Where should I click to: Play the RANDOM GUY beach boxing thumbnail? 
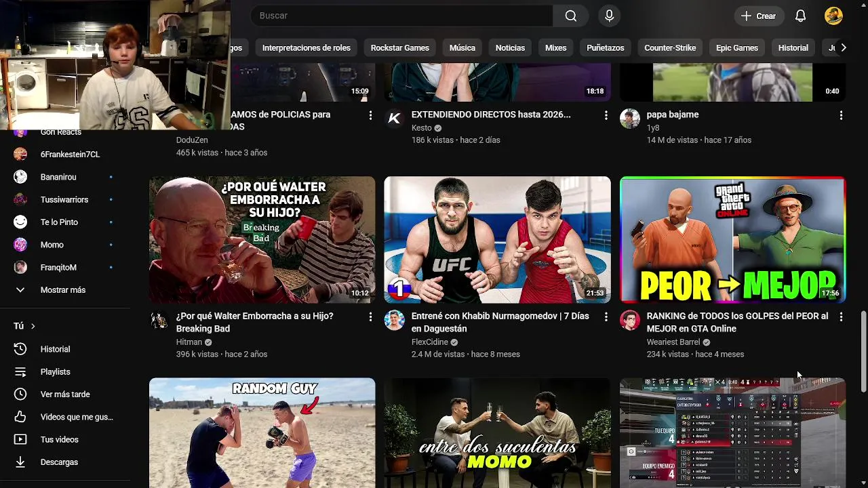pyautogui.click(x=262, y=433)
